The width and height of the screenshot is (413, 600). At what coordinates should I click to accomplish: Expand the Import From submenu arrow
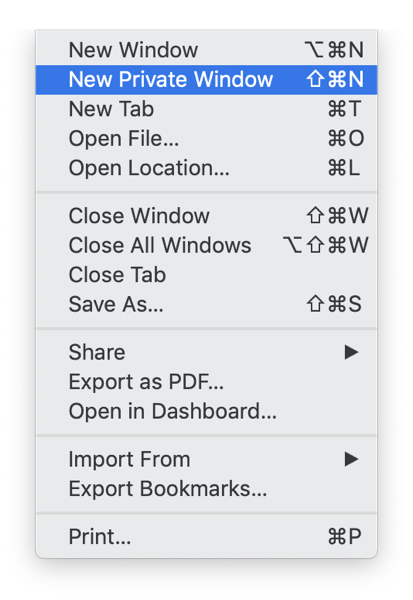351,459
